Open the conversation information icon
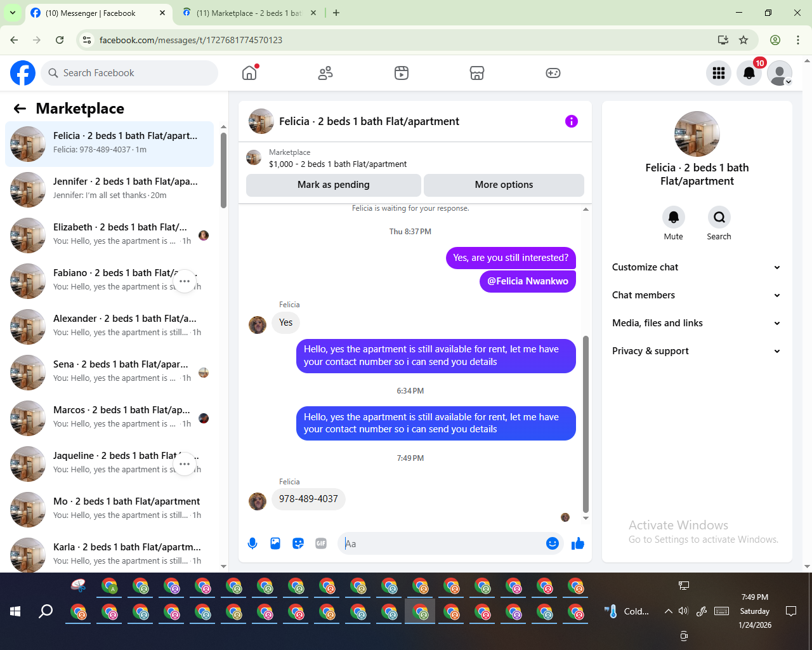This screenshot has height=650, width=812. coord(572,121)
